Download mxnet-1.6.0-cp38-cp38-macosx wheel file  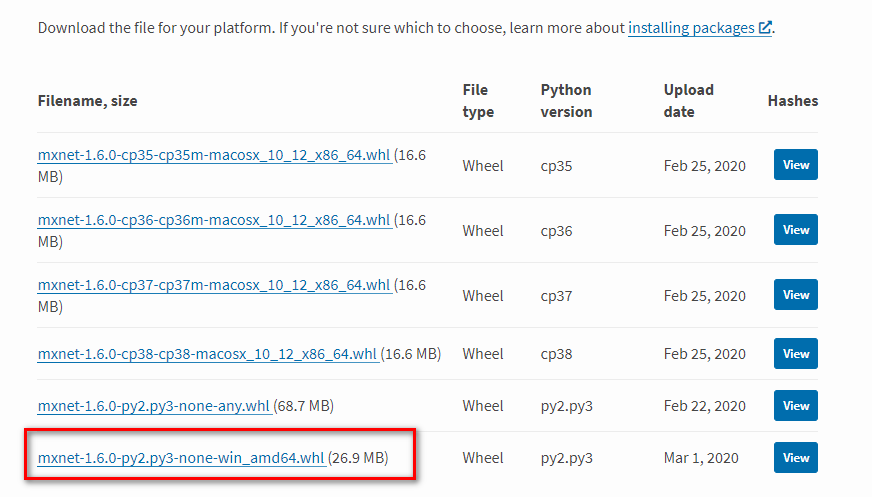pos(207,354)
